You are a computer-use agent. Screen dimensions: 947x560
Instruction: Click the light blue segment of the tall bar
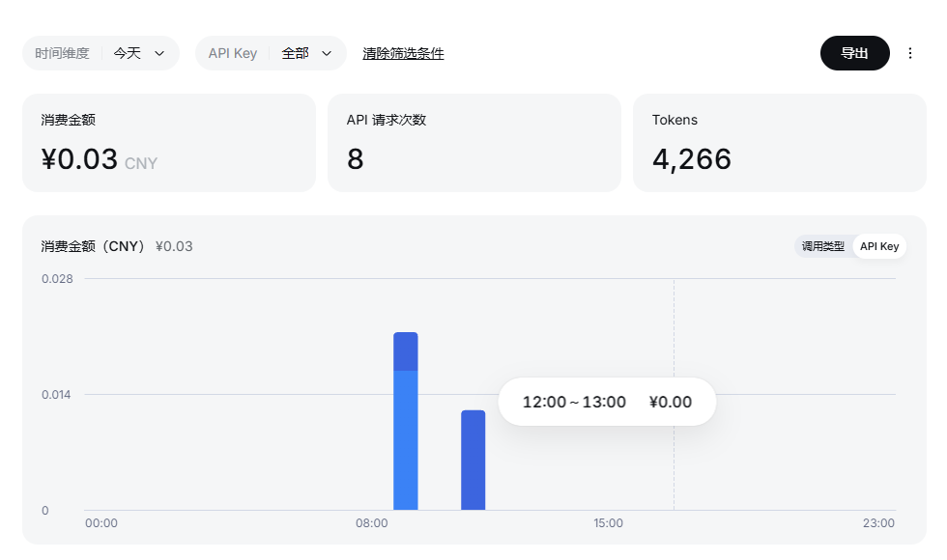tap(406, 440)
